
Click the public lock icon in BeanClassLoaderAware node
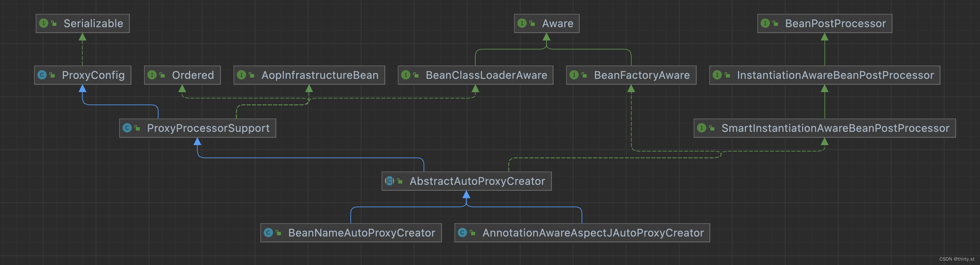point(416,75)
